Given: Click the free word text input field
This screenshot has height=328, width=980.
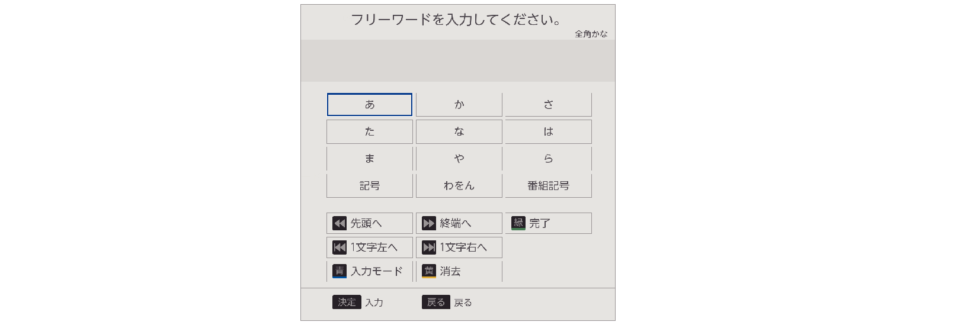Looking at the screenshot, I should tap(457, 61).
